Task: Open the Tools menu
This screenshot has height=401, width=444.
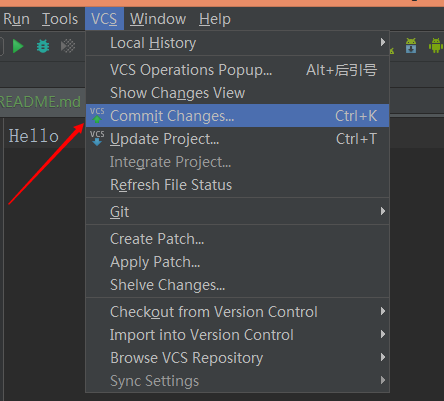Action: [60, 19]
